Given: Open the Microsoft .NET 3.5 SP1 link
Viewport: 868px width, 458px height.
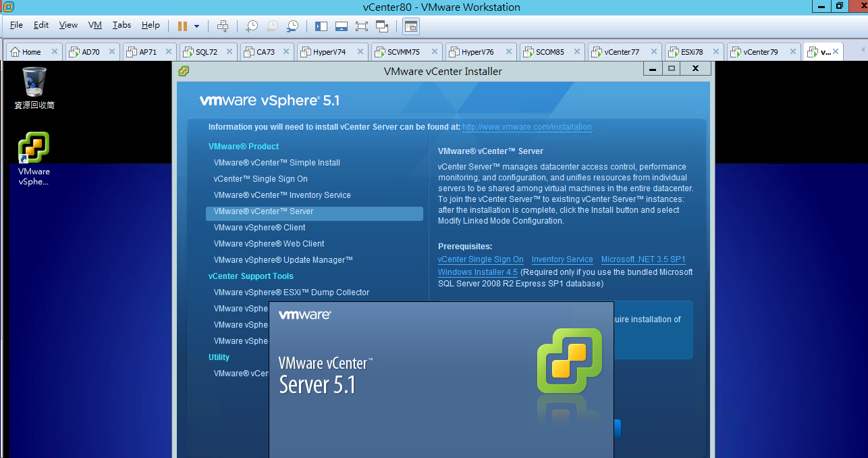Looking at the screenshot, I should click(x=643, y=259).
